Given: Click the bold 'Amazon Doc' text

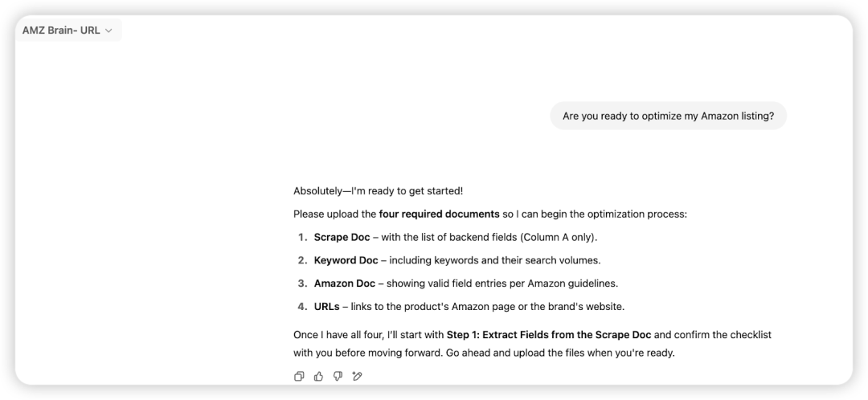Looking at the screenshot, I should (344, 284).
